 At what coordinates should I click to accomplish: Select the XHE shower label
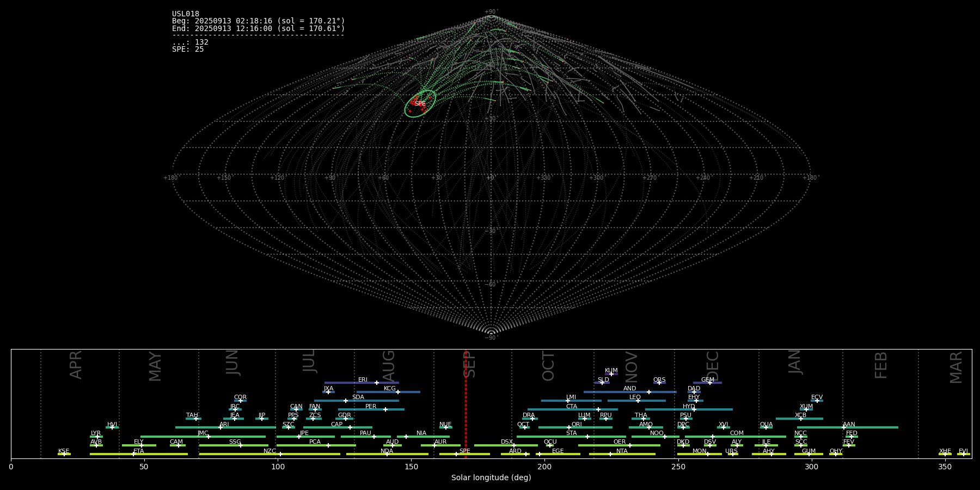click(x=945, y=451)
